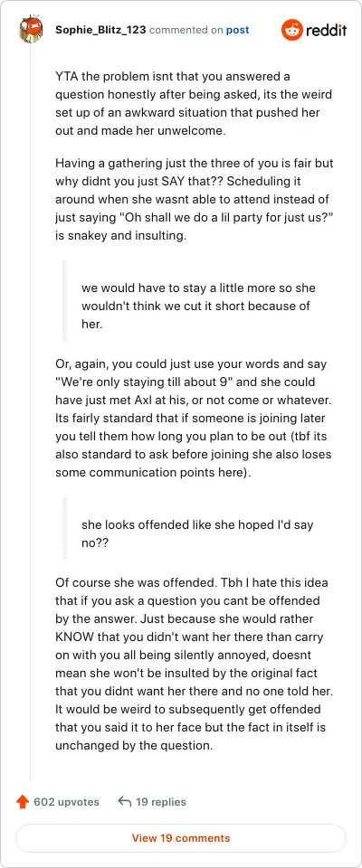The width and height of the screenshot is (362, 868).
Task: Click the first quoted block about staying longer
Action: (x=198, y=307)
